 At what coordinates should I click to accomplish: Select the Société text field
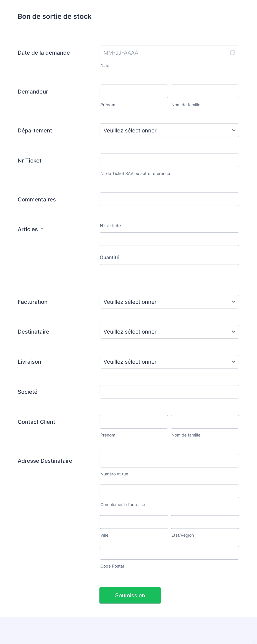(x=169, y=392)
